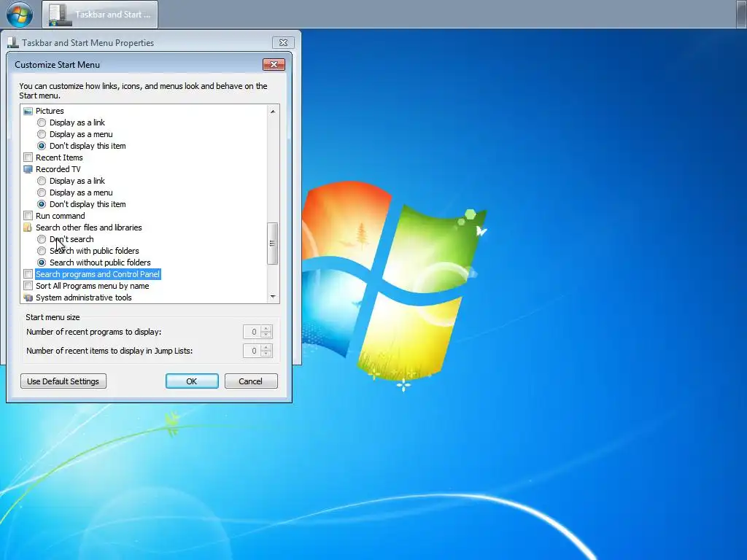Close the Customize Start Menu dialog
747x560 pixels.
coord(274,64)
